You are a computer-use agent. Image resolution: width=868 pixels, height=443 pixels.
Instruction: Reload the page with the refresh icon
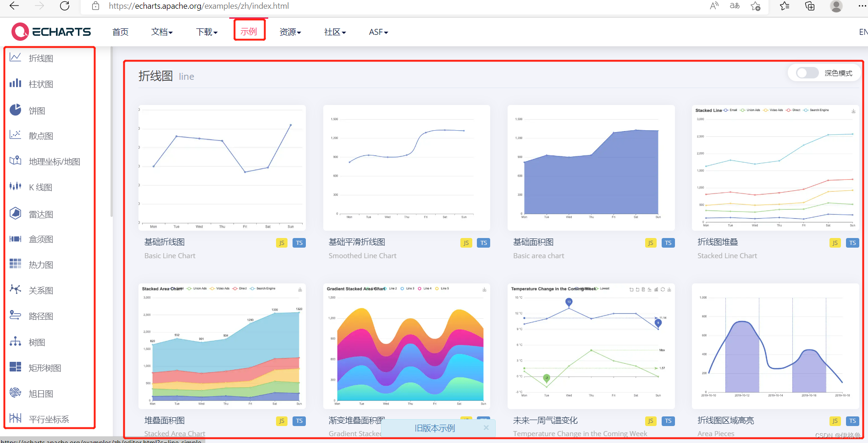65,6
